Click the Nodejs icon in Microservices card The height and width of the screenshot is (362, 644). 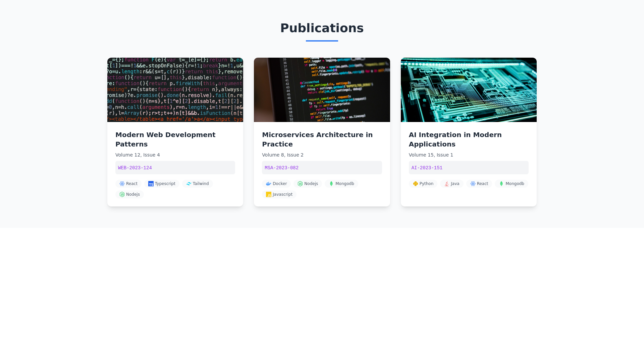pos(300,184)
